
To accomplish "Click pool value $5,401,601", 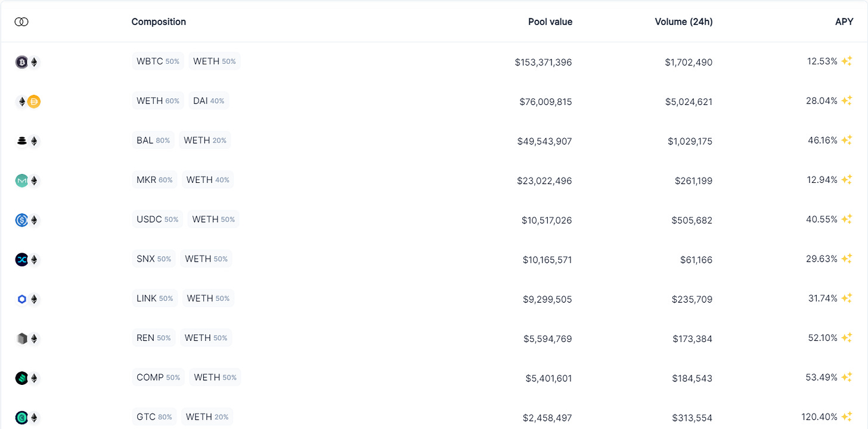I will [549, 378].
